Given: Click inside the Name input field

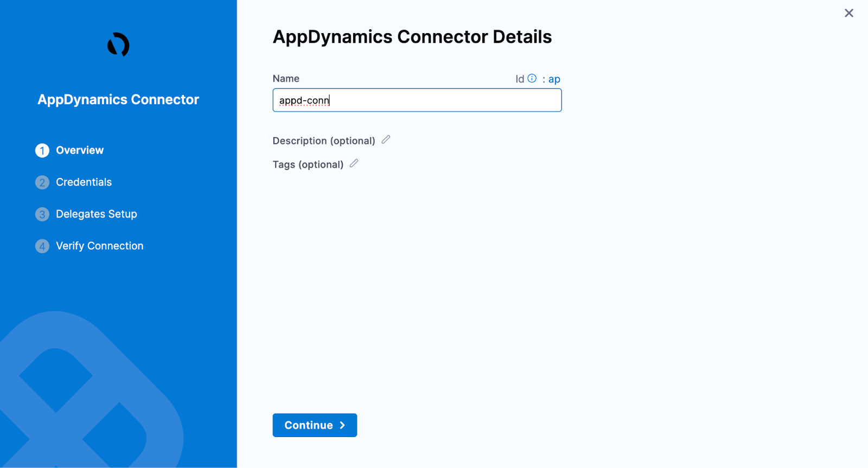Looking at the screenshot, I should [x=417, y=100].
